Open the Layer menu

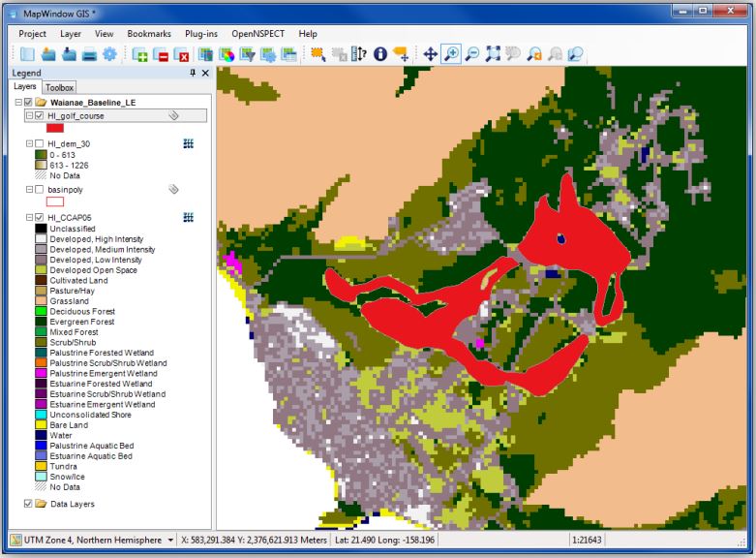tap(71, 34)
